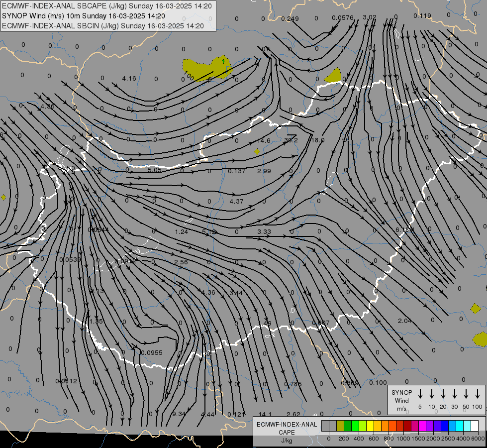Click the 200 tick label on CAPE scale
Viewport: 487px width, 448px height.
(344, 439)
